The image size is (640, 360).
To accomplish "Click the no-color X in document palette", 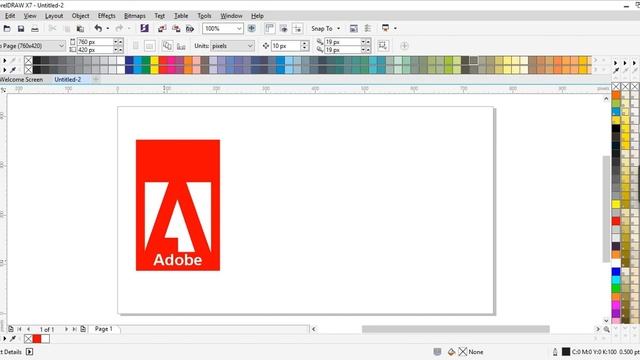I will point(28,339).
